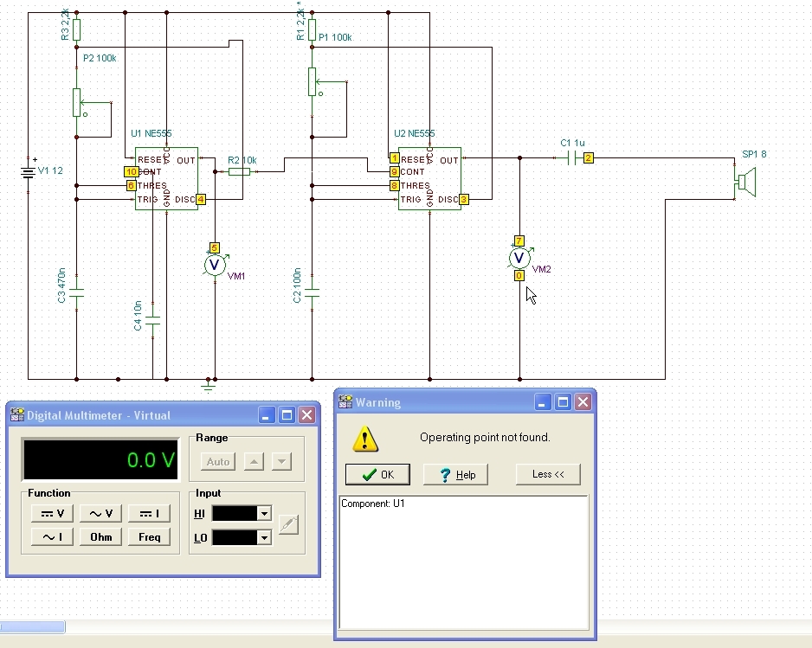Click the warning triangle icon
Image resolution: width=812 pixels, height=648 pixels.
coord(365,439)
